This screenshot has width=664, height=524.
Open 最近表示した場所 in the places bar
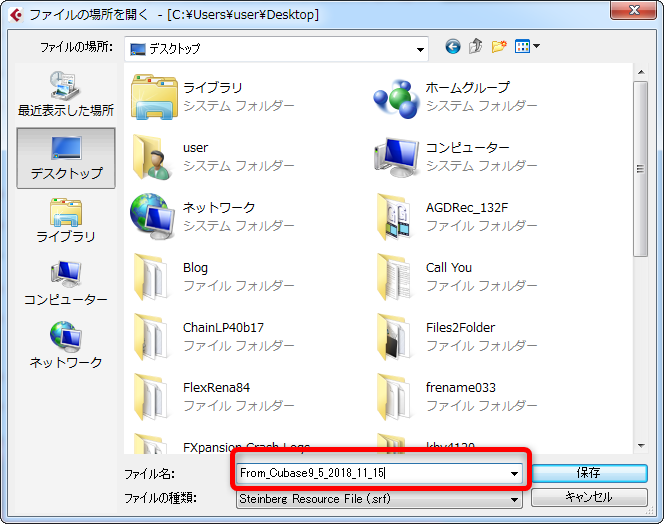(x=66, y=94)
